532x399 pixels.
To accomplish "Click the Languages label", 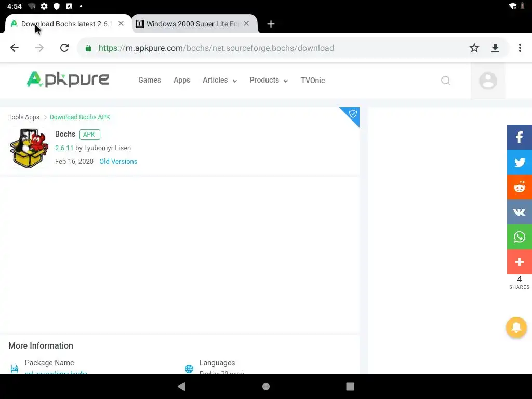I will click(x=217, y=363).
